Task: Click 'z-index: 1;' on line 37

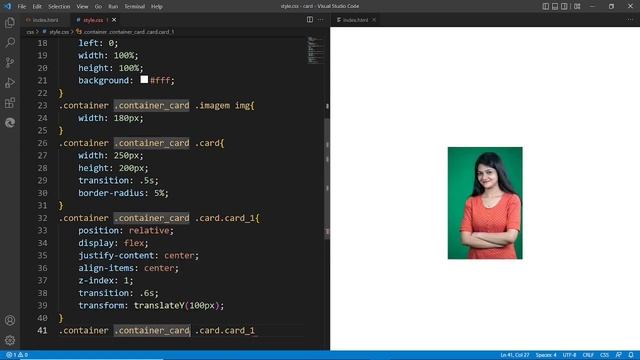Action: click(106, 280)
